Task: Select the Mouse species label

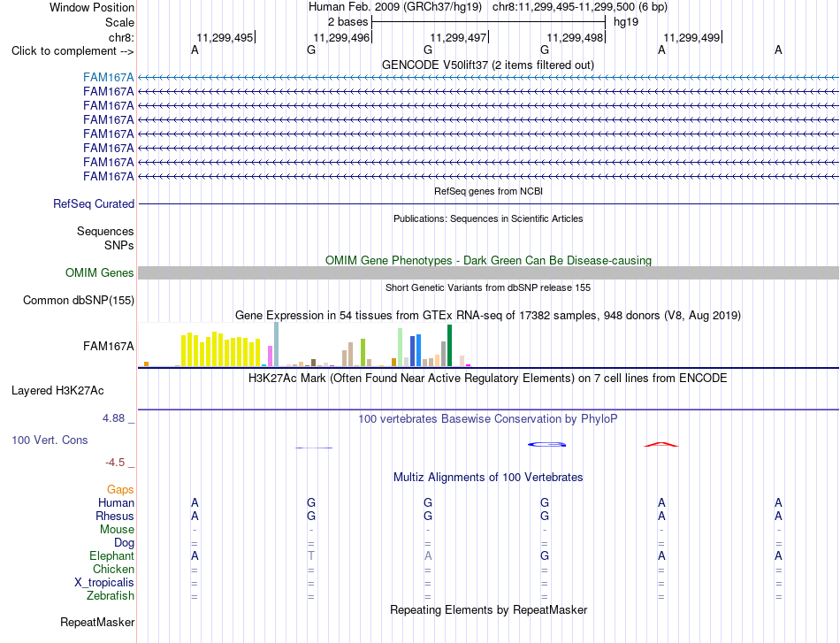Action: [x=117, y=530]
